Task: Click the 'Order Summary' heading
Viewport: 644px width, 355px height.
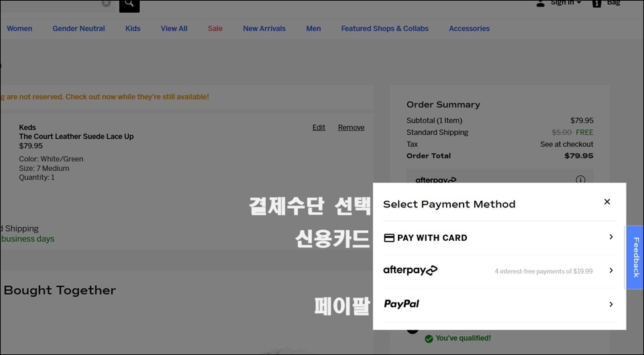Action: tap(443, 105)
